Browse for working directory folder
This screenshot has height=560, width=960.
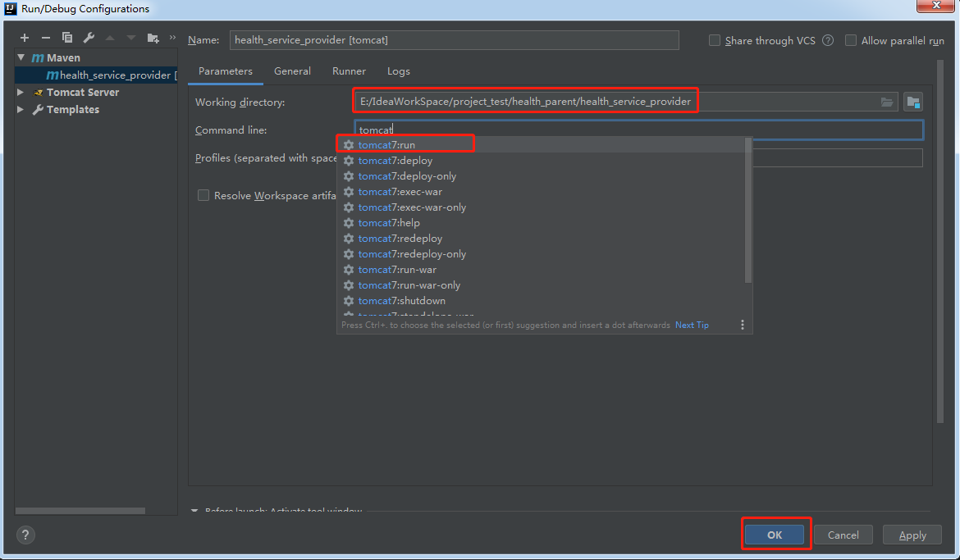coord(886,102)
